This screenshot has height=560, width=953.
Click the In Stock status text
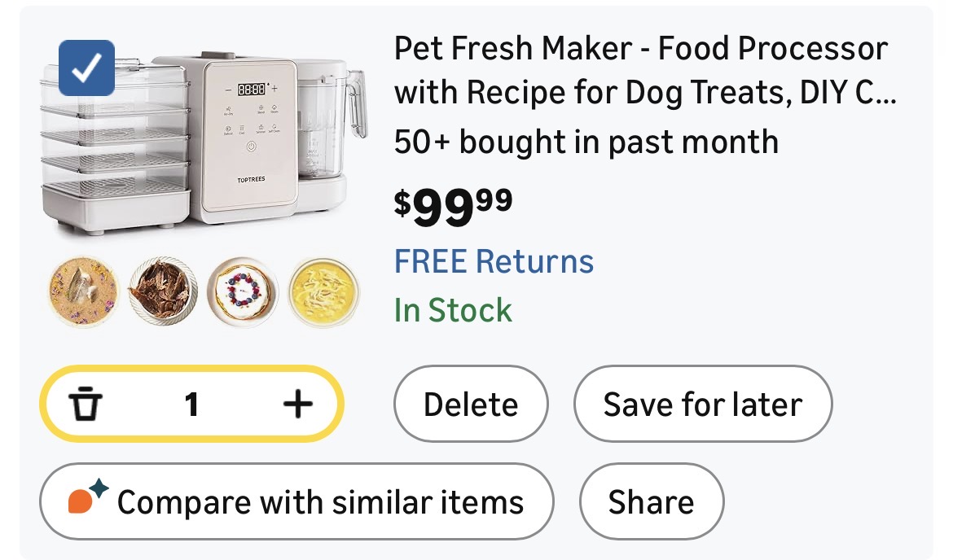[x=453, y=310]
